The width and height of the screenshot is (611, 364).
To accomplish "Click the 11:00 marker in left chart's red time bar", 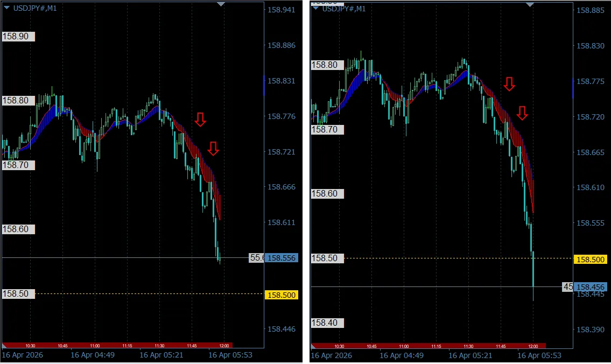I will (95, 346).
